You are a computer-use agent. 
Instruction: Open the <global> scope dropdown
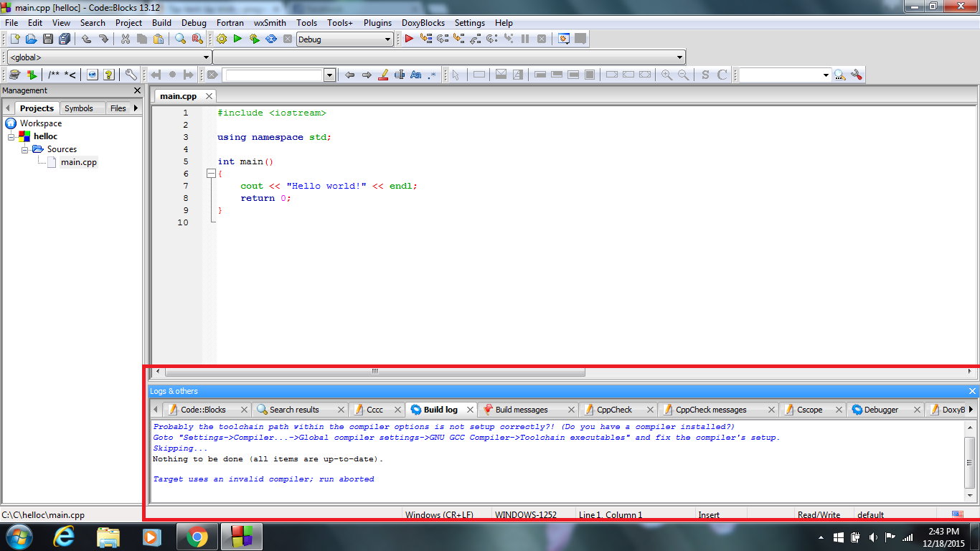coord(207,57)
